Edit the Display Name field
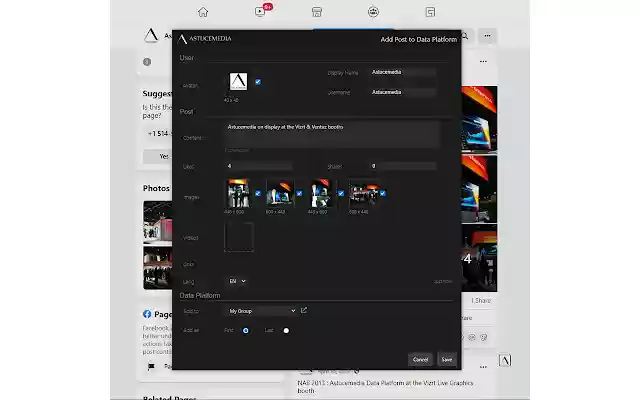 click(x=402, y=72)
